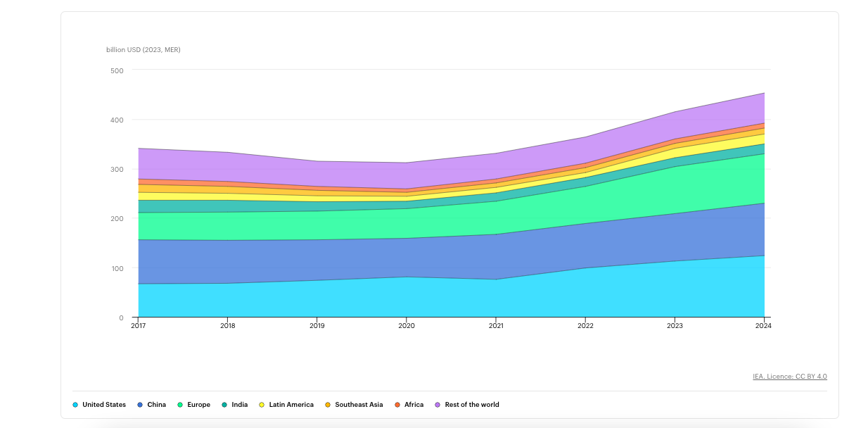Screen dimensions: 868x428
Task: Open the IEA Licence CC BY 4.0 link
Action: click(790, 377)
